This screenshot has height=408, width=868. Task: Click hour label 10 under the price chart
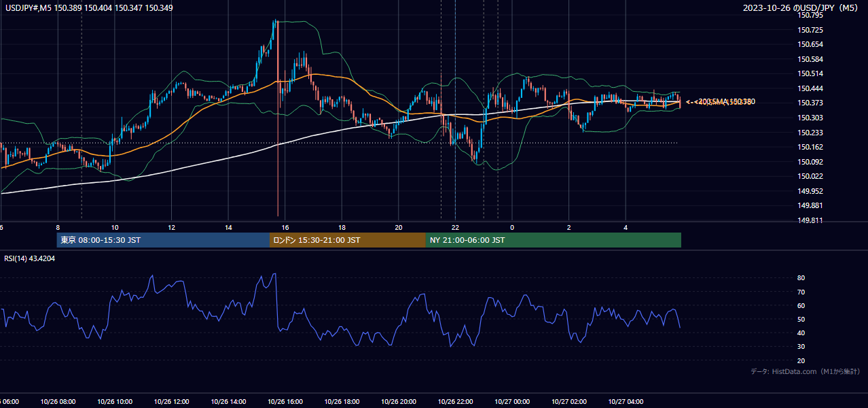[115, 228]
